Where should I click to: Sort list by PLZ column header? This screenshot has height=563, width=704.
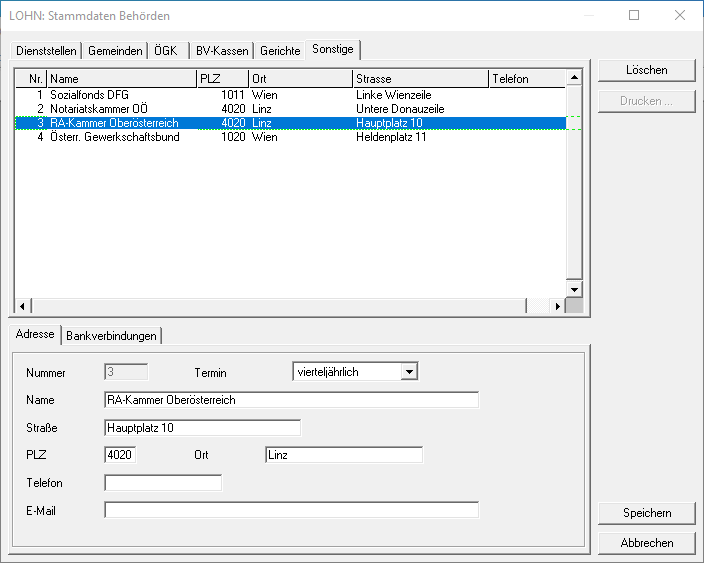222,78
